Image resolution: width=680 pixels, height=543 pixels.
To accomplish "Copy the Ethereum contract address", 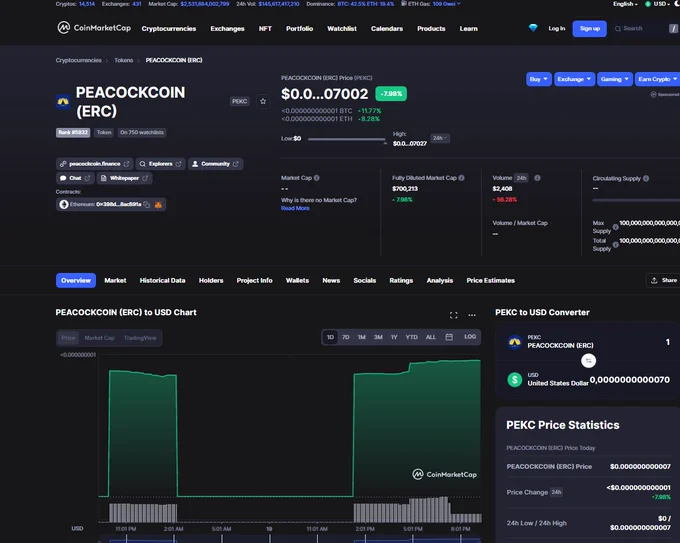I will coord(147,204).
